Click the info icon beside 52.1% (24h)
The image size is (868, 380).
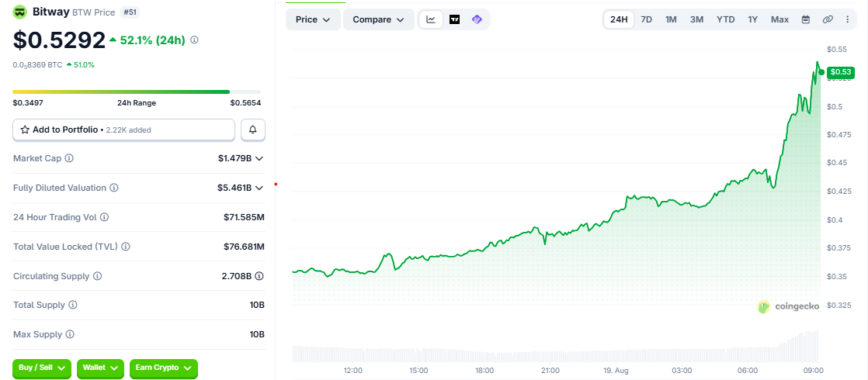coord(194,40)
